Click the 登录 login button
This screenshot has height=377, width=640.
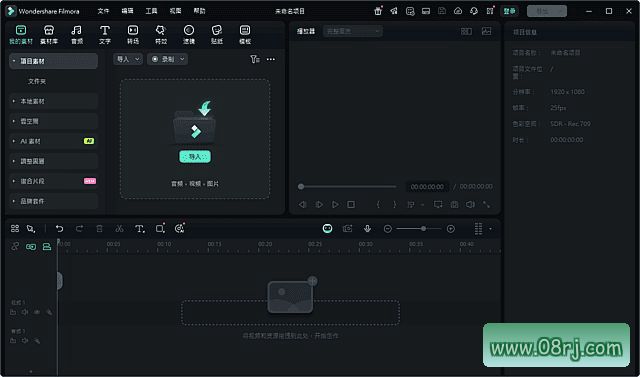pyautogui.click(x=509, y=11)
